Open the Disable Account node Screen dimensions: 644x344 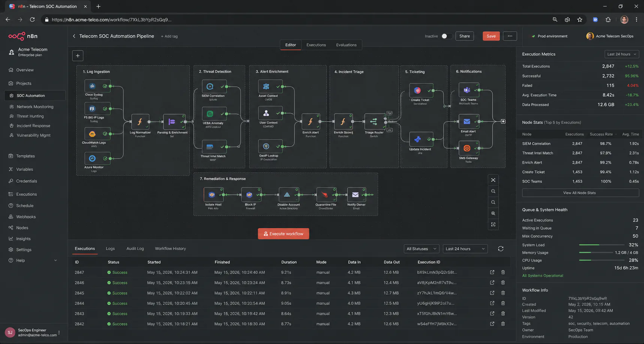289,195
